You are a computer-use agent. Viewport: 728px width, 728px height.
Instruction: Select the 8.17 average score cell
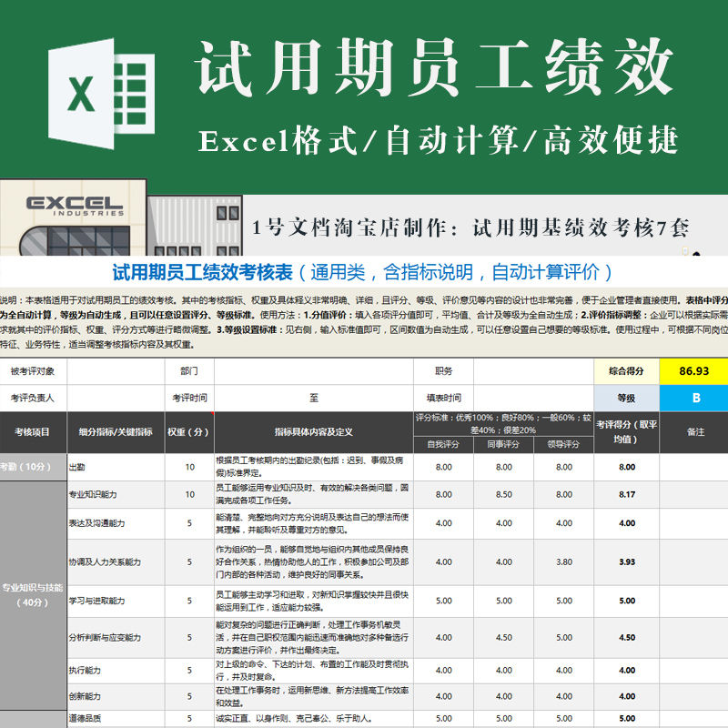click(626, 494)
